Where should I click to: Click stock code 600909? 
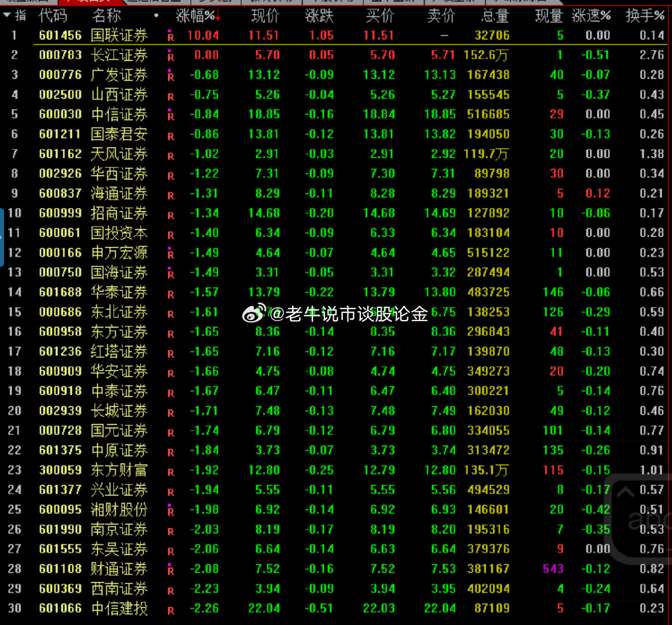(x=60, y=371)
